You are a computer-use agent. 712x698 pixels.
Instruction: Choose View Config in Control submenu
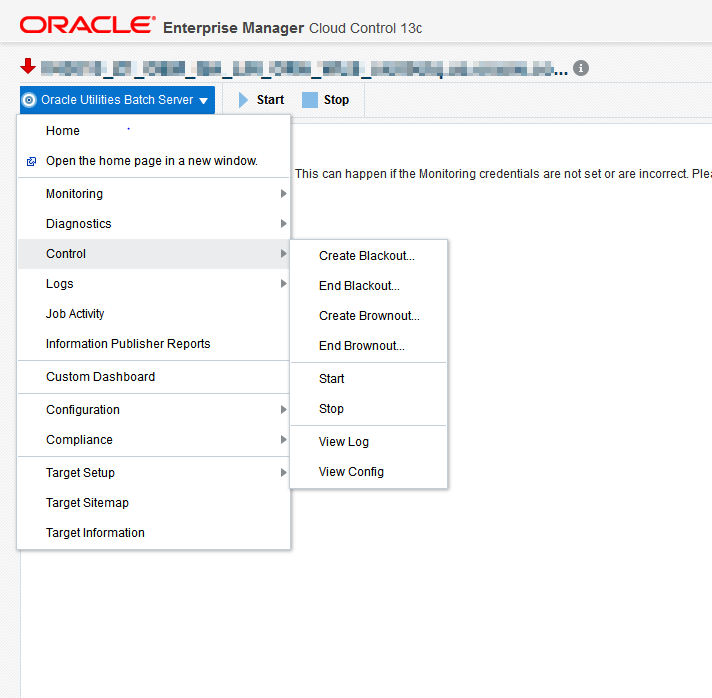click(368, 472)
